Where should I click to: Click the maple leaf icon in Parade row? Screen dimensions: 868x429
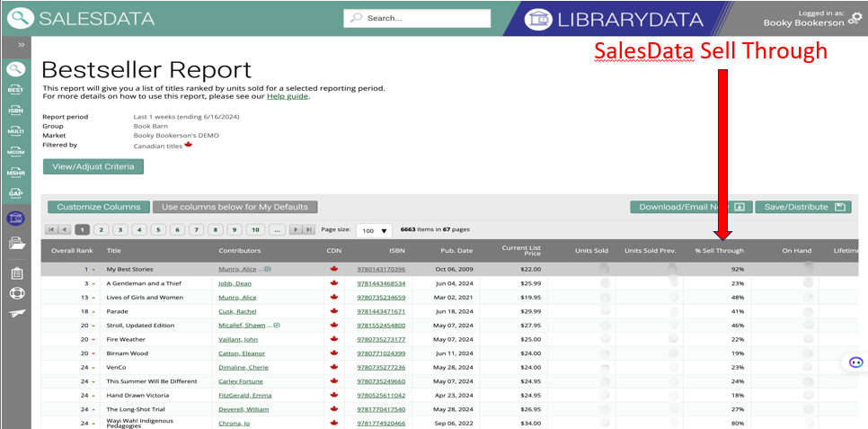click(x=333, y=311)
